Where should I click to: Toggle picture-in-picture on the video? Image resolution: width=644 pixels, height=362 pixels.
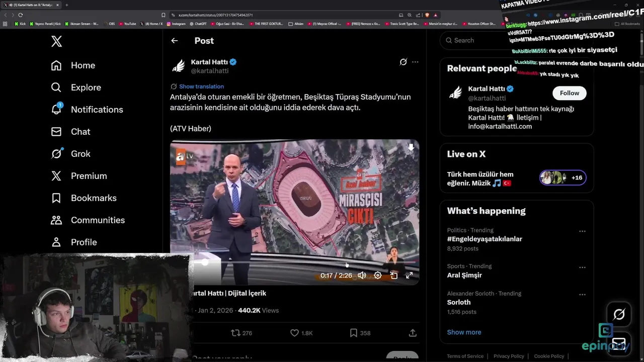[394, 276]
